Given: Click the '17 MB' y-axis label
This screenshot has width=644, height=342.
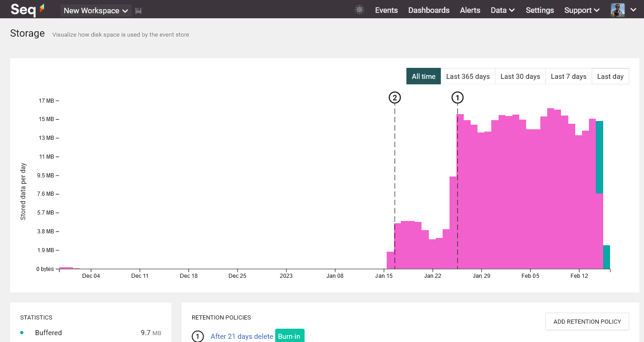Looking at the screenshot, I should 46,101.
